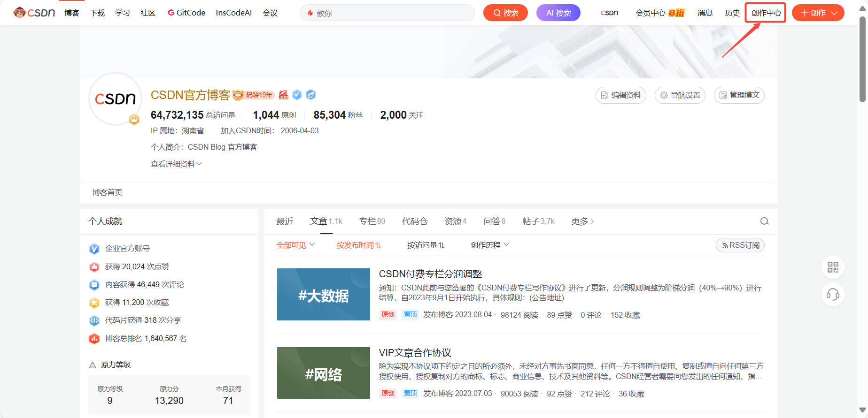Click the search input field
The width and height of the screenshot is (868, 418).
click(387, 13)
